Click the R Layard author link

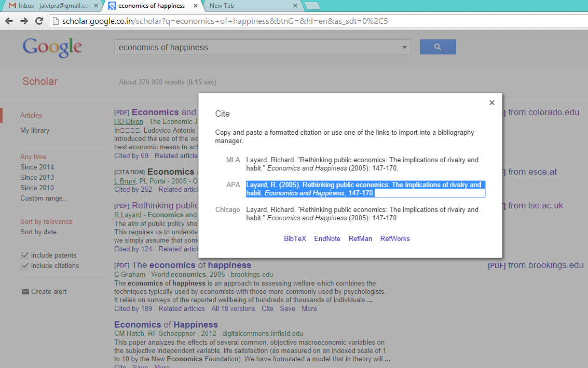click(128, 215)
